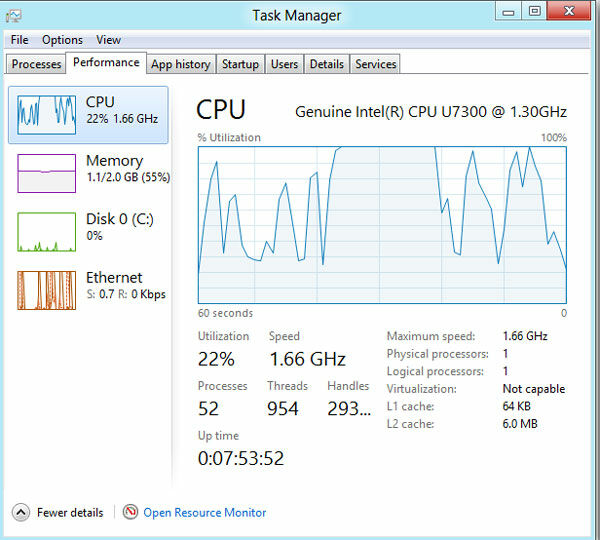600x540 pixels.
Task: Click the % Utilization axis label
Action: (x=229, y=138)
